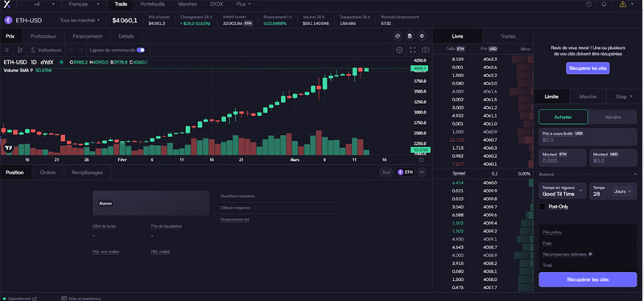The image size is (644, 301).
Task: Change the D chart interval
Action: tap(6, 50)
